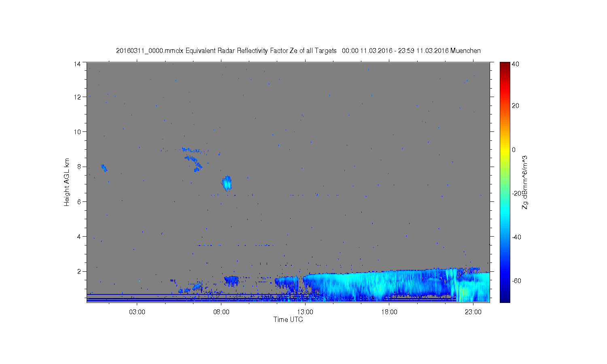Screen dimensions: 607x364
Task: Click the 'Zg dBmm^6/m^3' colorbar label
Action: click(525, 182)
